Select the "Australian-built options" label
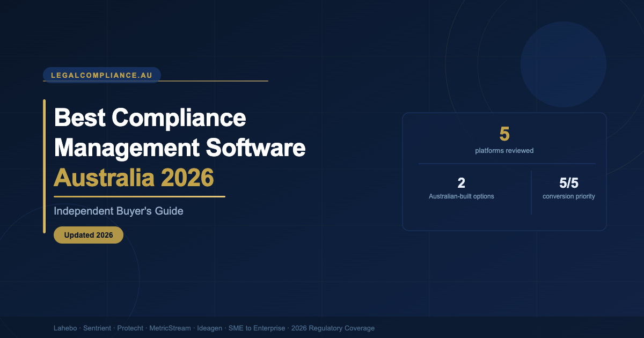644x338 pixels. click(461, 196)
